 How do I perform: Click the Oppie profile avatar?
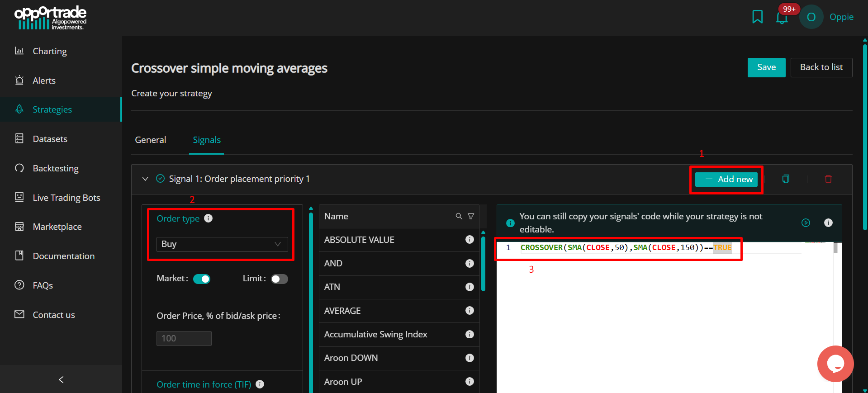(811, 17)
